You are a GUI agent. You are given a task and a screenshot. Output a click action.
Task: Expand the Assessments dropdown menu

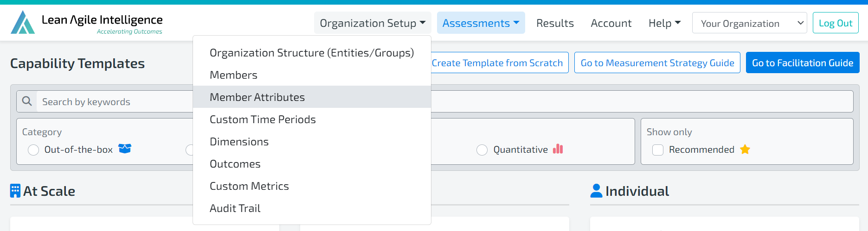click(x=481, y=23)
